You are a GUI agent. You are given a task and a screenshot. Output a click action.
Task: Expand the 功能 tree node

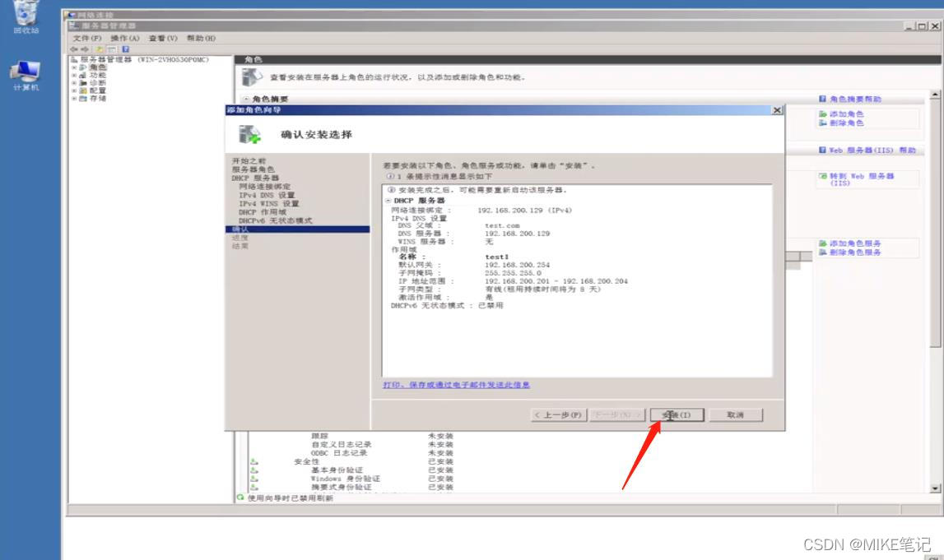pos(74,75)
